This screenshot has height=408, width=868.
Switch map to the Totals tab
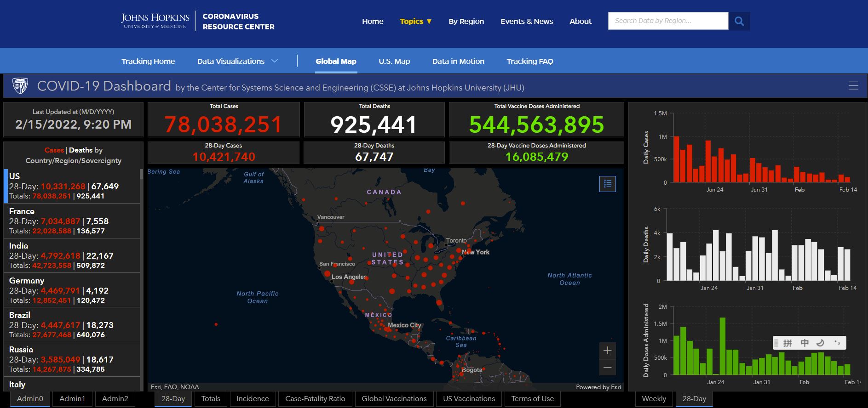[x=211, y=399]
